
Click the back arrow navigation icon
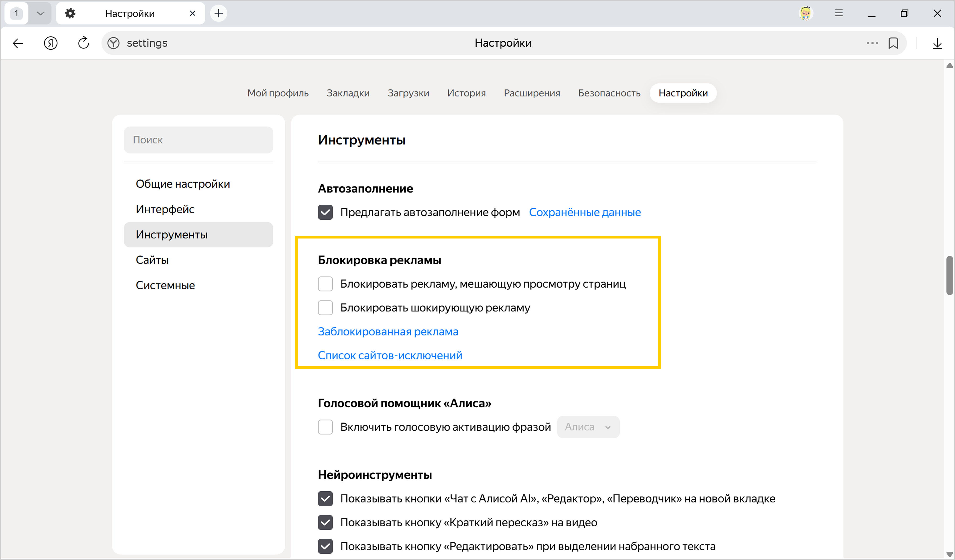(x=18, y=43)
